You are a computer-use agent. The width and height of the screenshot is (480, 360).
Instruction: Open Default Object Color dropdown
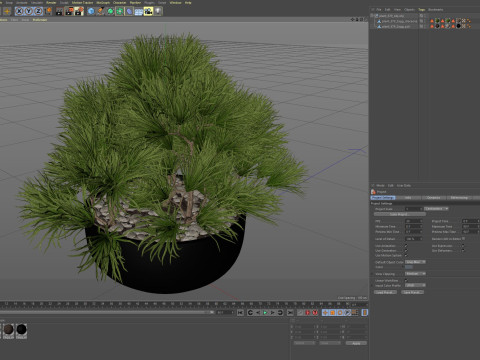point(415,262)
